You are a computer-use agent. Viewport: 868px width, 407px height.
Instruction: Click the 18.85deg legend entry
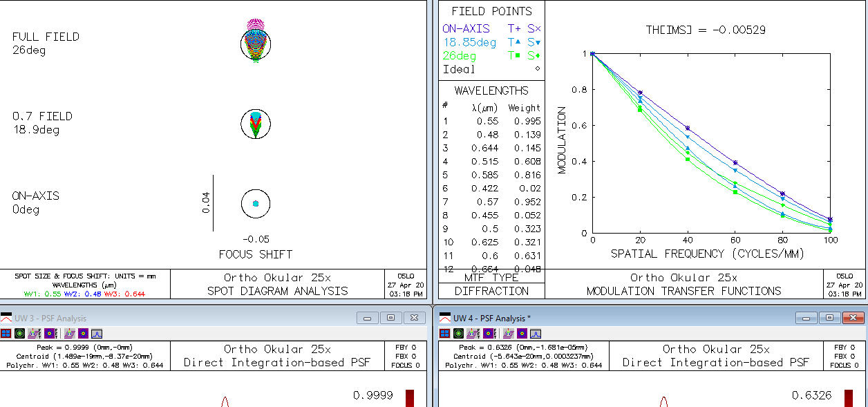(469, 42)
